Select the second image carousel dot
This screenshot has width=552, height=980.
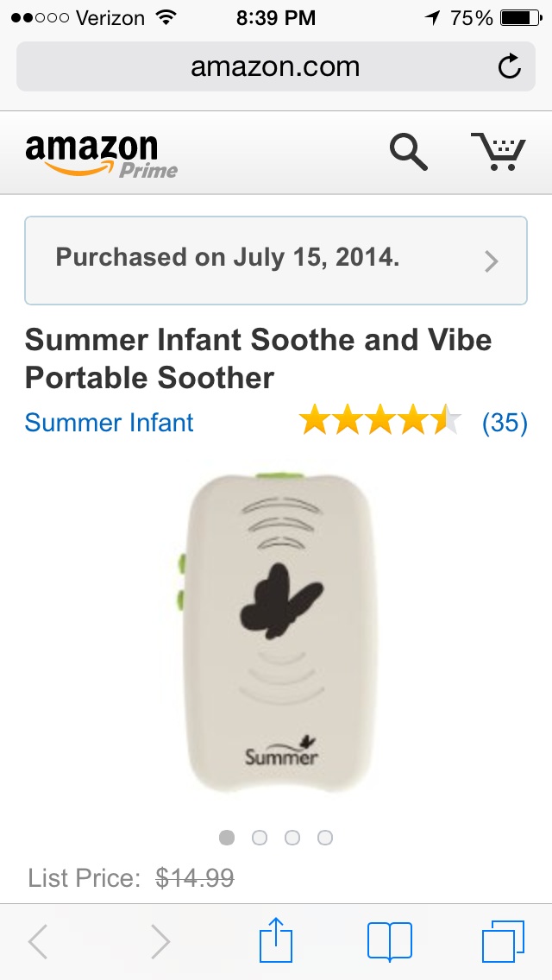[x=260, y=838]
